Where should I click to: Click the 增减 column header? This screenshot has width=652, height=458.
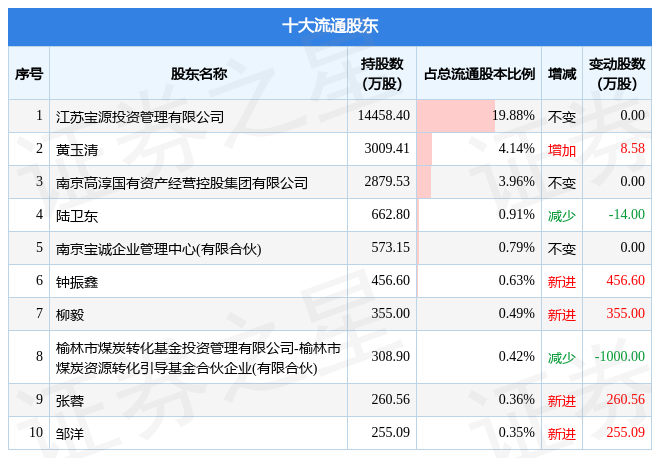(562, 74)
